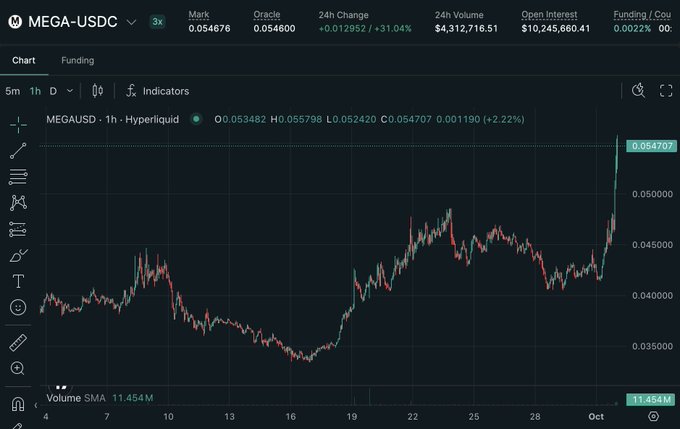Select the XABCD pattern tool
The image size is (680, 429).
18,203
